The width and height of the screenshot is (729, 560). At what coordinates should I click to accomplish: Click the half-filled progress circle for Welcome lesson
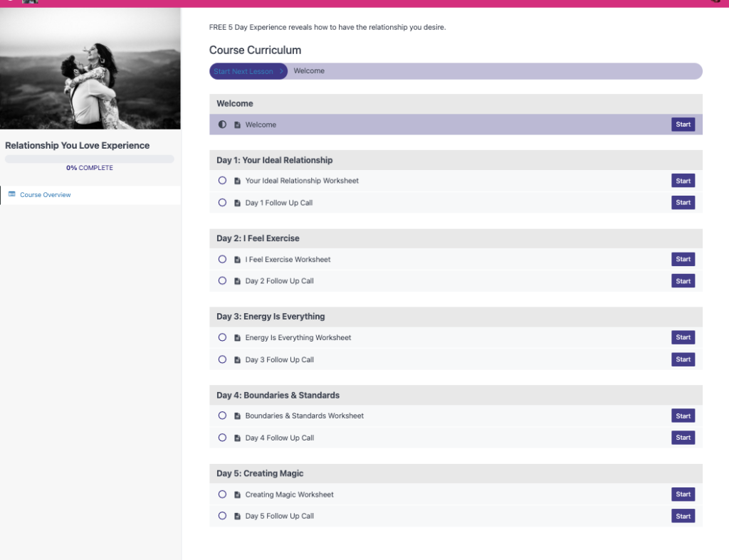pyautogui.click(x=222, y=125)
